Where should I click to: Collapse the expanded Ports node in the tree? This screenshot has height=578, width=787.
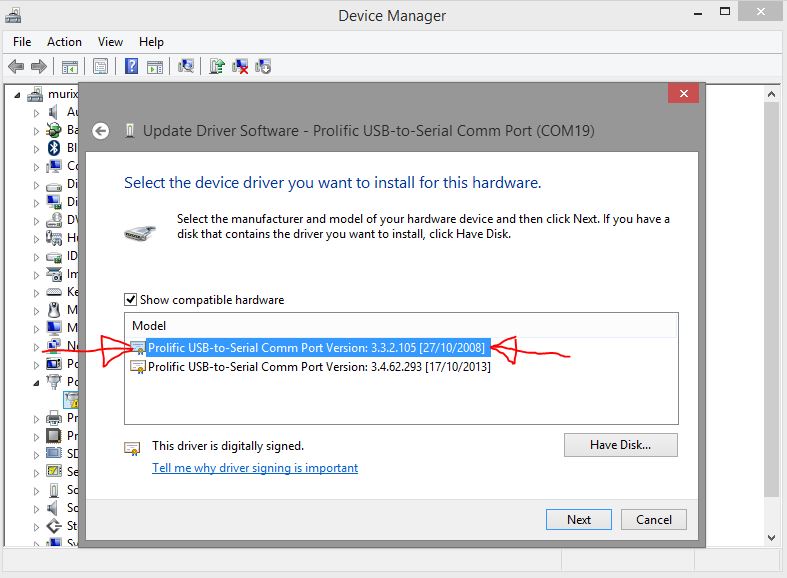(x=37, y=381)
